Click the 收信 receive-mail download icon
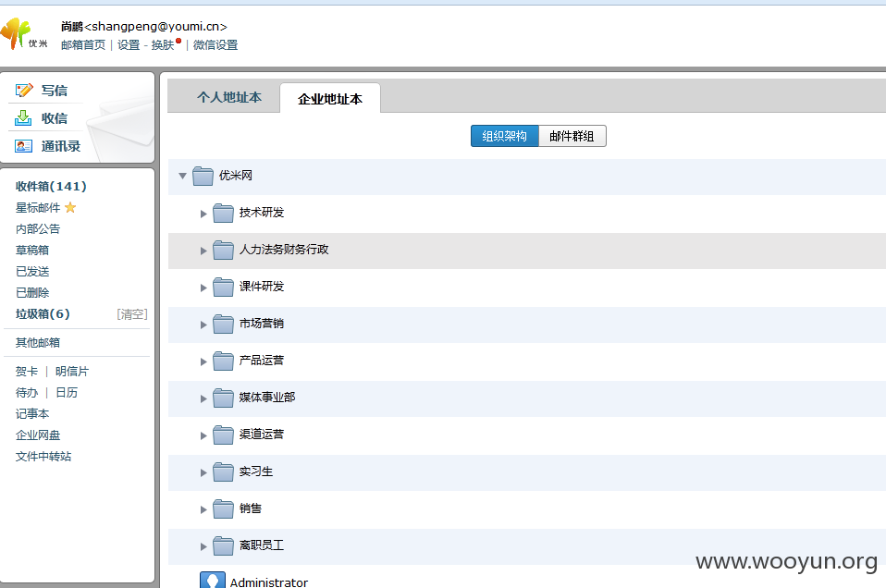 pyautogui.click(x=23, y=118)
